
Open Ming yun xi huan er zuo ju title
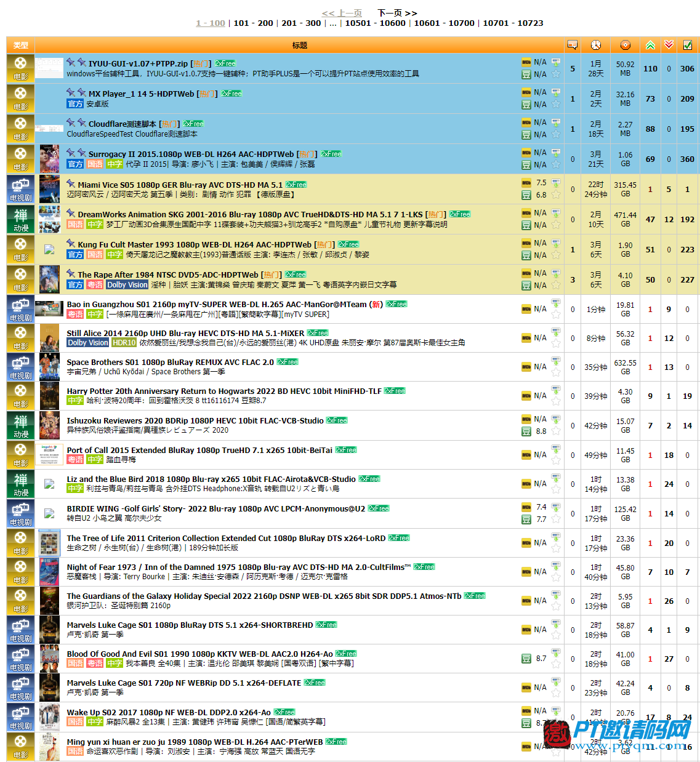(x=195, y=742)
